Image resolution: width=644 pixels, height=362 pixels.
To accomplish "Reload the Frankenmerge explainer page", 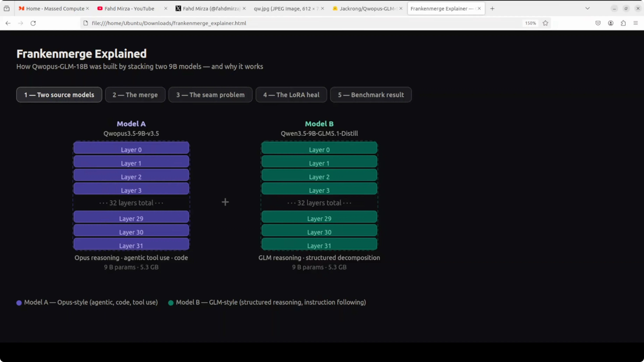I will (x=33, y=23).
